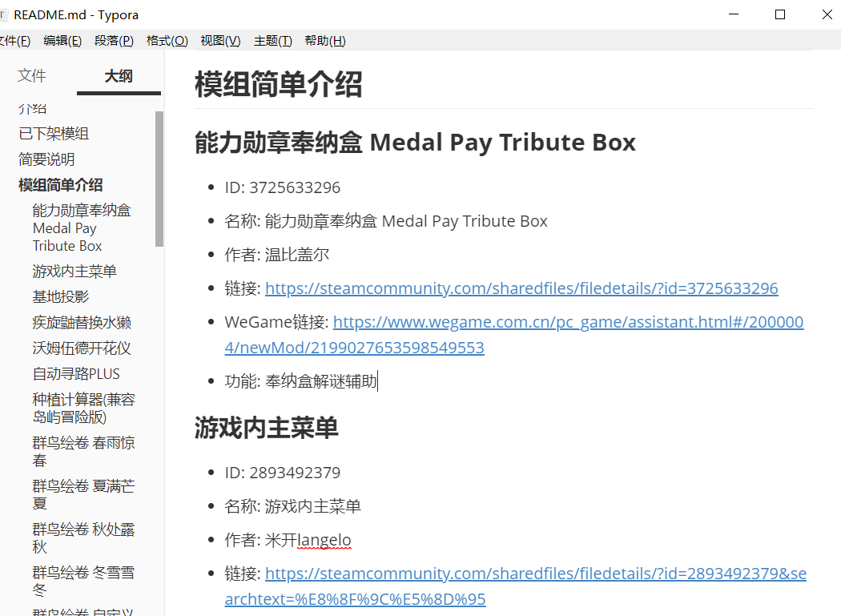
Task: Open the 主题(T) menu
Action: (272, 41)
